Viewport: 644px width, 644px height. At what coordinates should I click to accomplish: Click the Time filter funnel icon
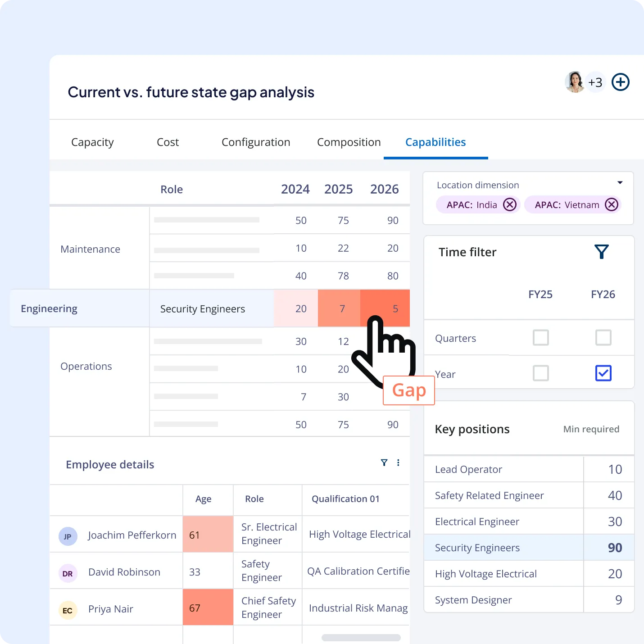pos(601,252)
